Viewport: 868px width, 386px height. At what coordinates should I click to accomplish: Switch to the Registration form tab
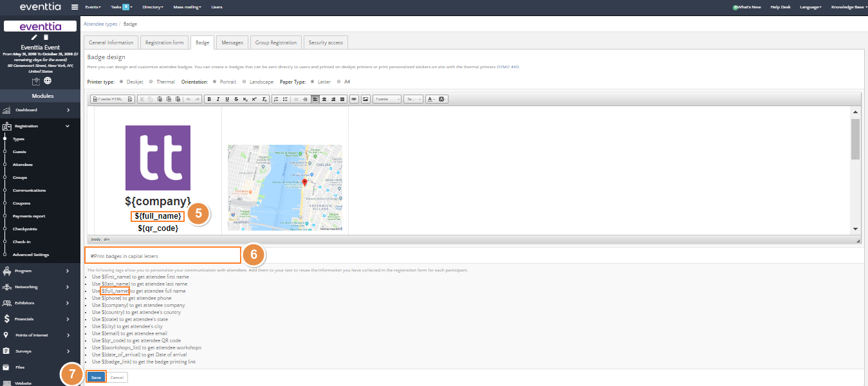point(164,42)
